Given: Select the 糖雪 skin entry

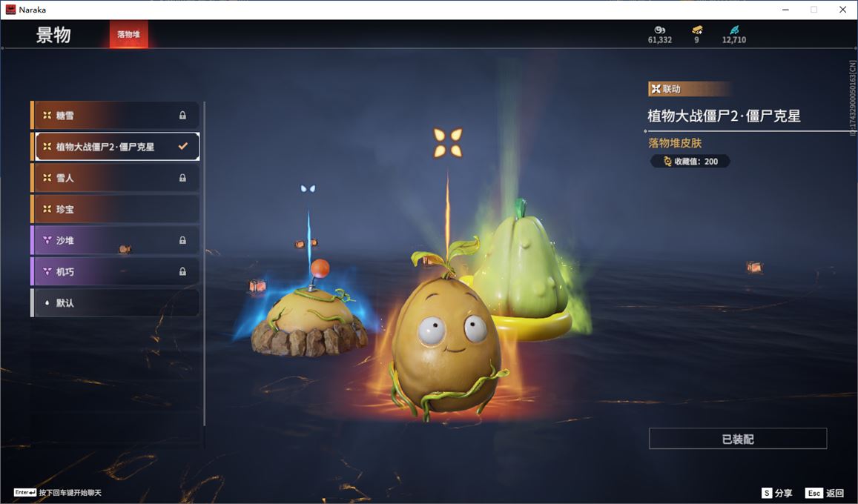Looking at the screenshot, I should (115, 116).
